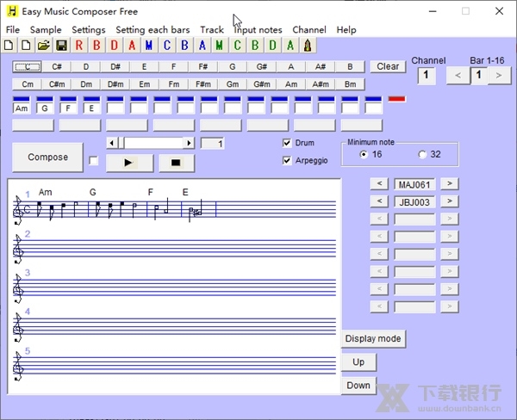Screen dimensions: 517x420
Task: Select the A# major chord button
Action: [x=321, y=66]
